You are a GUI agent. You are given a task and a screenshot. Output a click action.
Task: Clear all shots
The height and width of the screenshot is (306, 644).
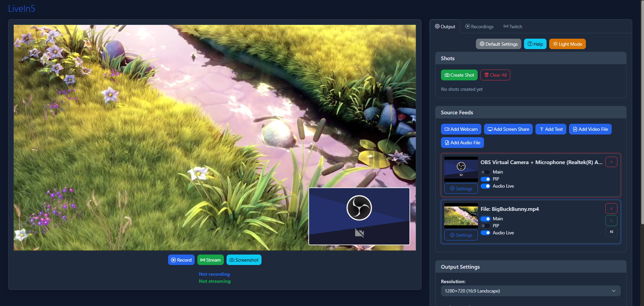click(x=495, y=75)
